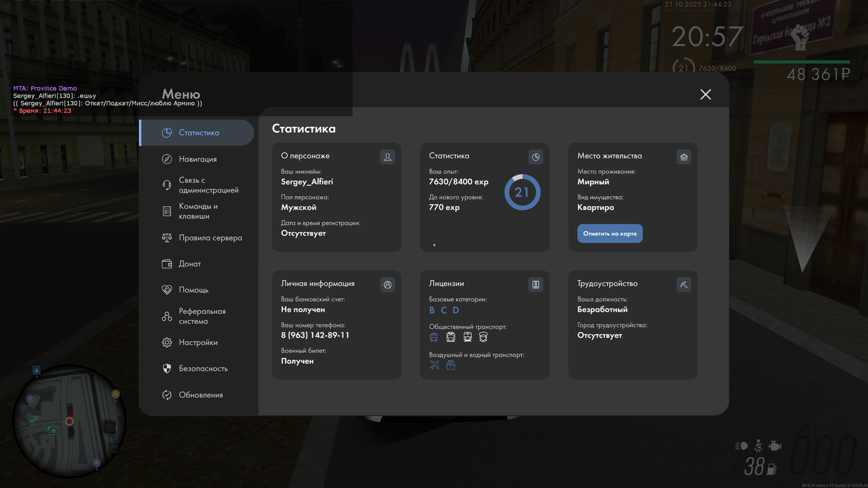Image resolution: width=868 pixels, height=488 pixels.
Task: Select license category B in Лицензии
Action: point(431,310)
